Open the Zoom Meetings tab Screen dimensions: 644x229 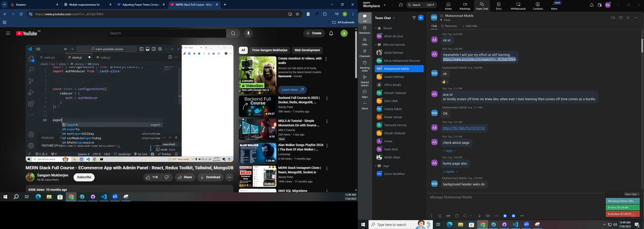tap(465, 6)
